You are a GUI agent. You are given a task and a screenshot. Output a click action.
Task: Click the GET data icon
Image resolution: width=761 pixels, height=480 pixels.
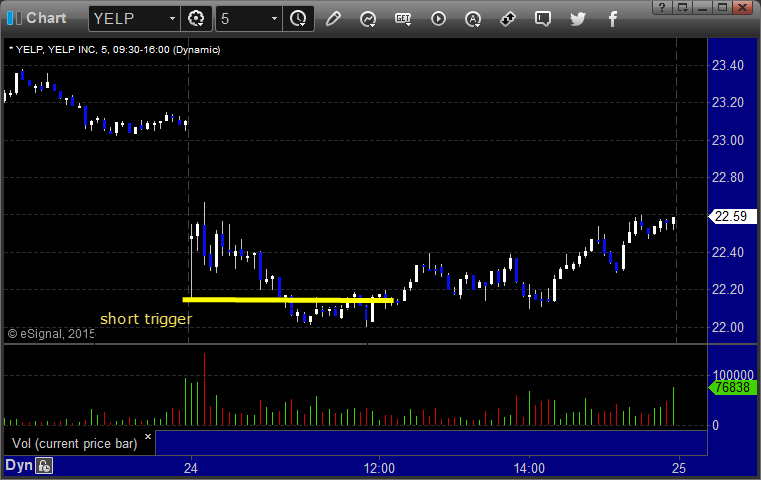click(x=403, y=19)
